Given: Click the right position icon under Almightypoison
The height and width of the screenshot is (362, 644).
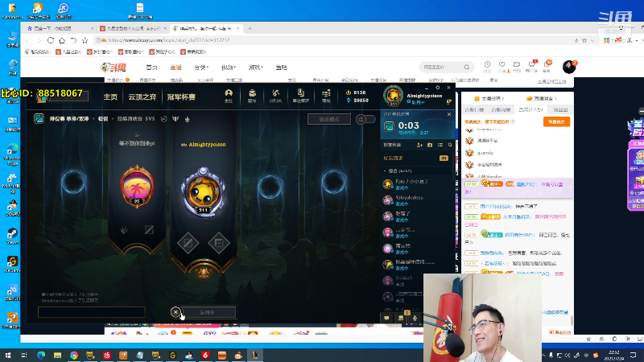Looking at the screenshot, I should pos(219,244).
